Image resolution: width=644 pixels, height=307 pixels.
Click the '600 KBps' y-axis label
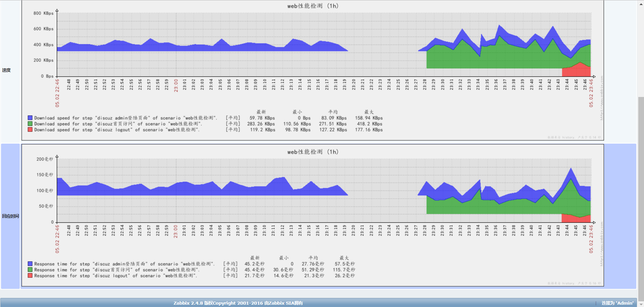(x=43, y=29)
